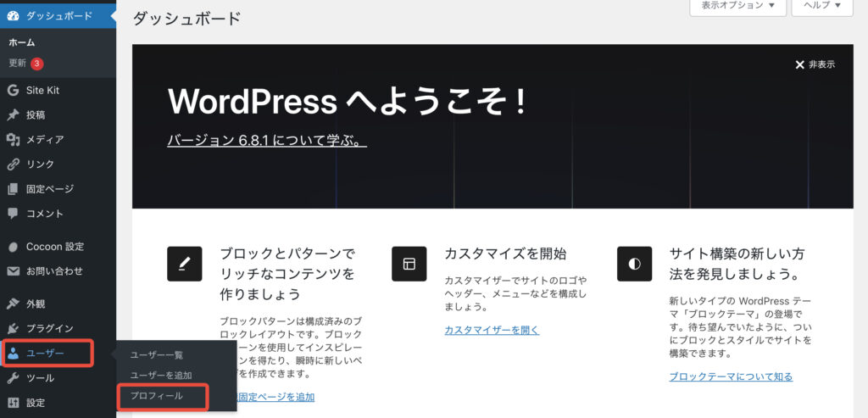
Task: Click the dashboard gauge icon
Action: pos(13,16)
